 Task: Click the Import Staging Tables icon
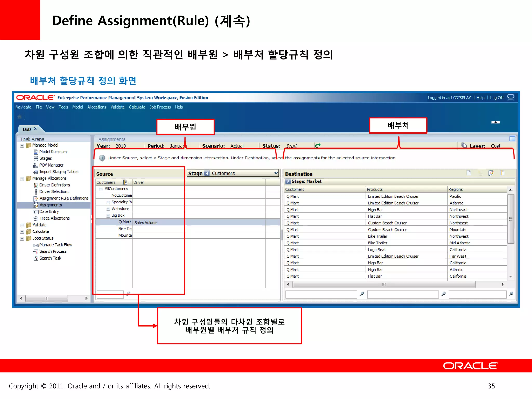coord(36,172)
